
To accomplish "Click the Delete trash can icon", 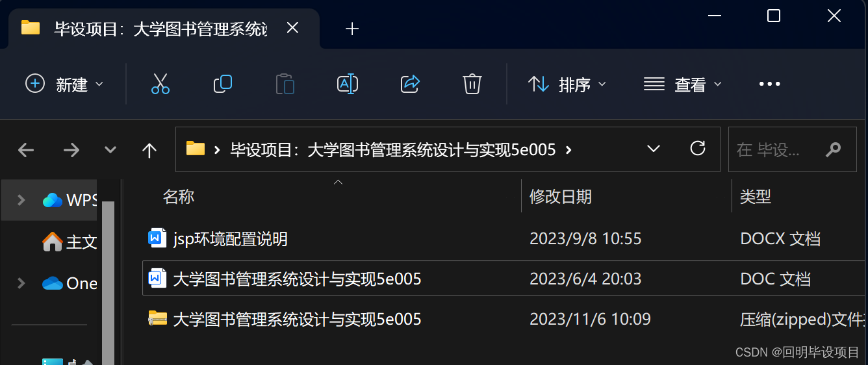I will click(472, 84).
